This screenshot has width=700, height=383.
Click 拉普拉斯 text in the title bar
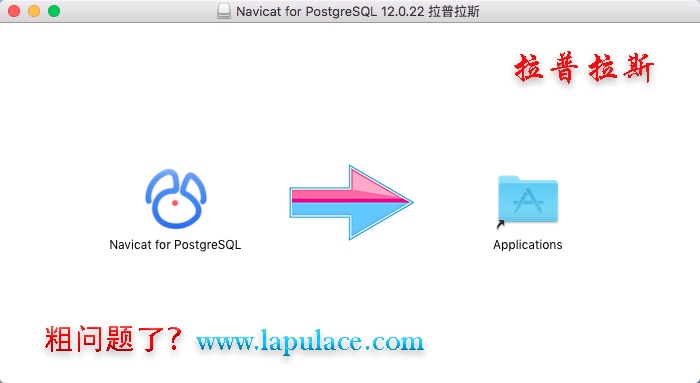454,12
